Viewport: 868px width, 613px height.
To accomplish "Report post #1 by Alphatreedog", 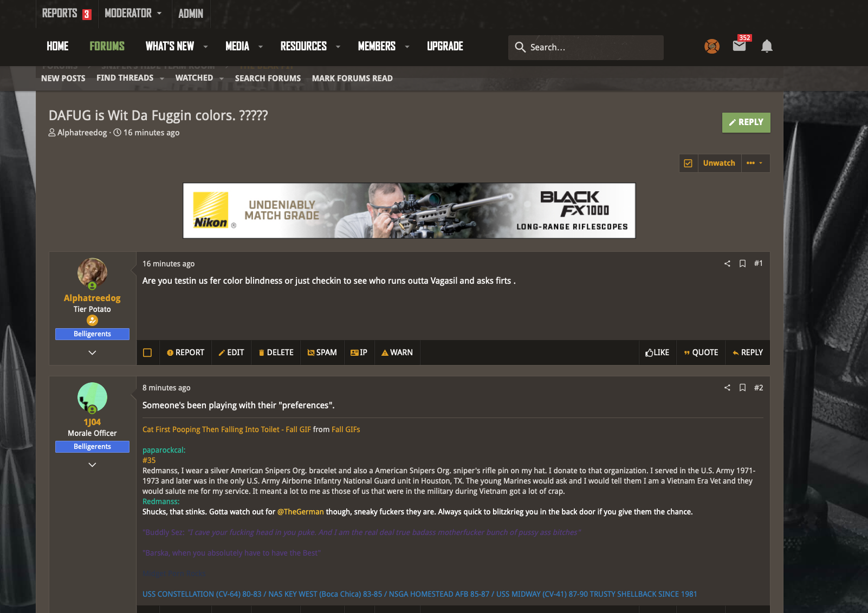I will pyautogui.click(x=185, y=353).
